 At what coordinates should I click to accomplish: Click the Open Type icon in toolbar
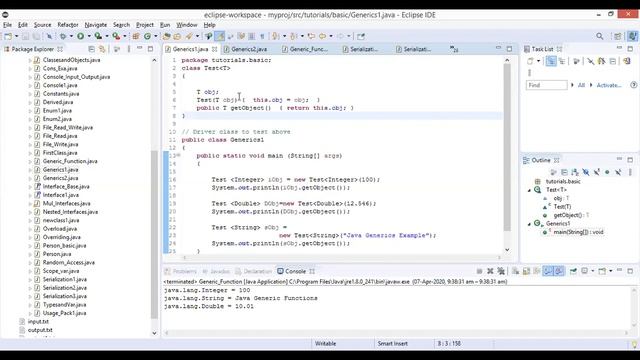point(167,36)
